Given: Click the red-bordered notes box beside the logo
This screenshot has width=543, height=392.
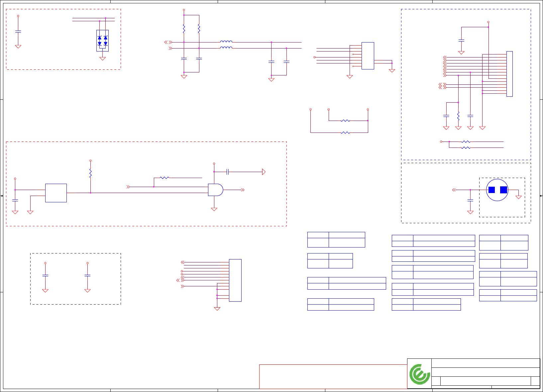Looking at the screenshot, I should pyautogui.click(x=333, y=377).
